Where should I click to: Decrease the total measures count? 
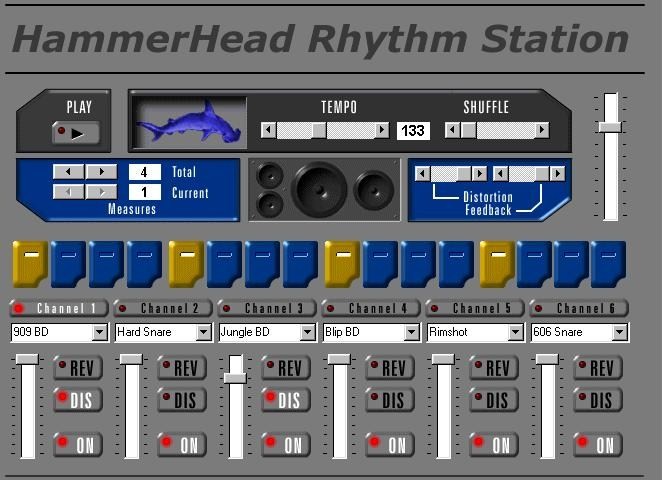click(68, 171)
